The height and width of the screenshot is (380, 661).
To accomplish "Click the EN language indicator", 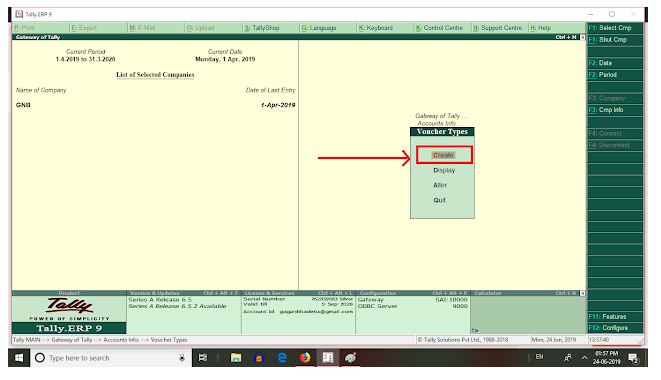I will 540,357.
